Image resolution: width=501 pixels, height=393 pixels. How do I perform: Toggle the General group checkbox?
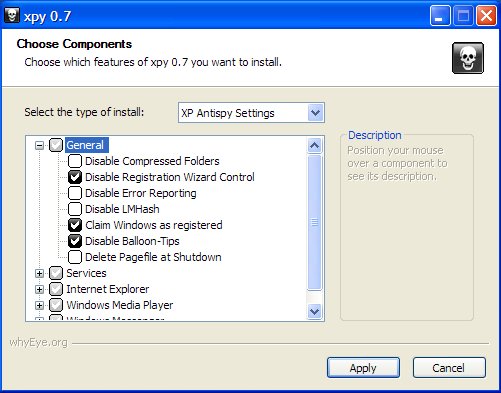[56, 145]
